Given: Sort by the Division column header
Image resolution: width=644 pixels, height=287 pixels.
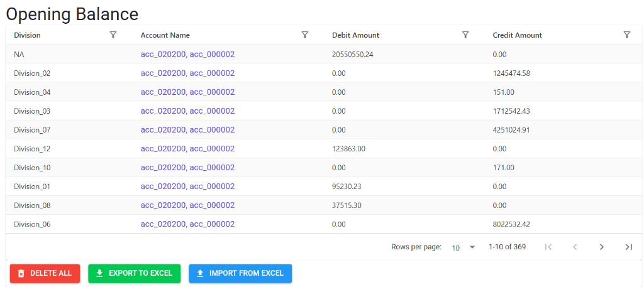Looking at the screenshot, I should (27, 35).
